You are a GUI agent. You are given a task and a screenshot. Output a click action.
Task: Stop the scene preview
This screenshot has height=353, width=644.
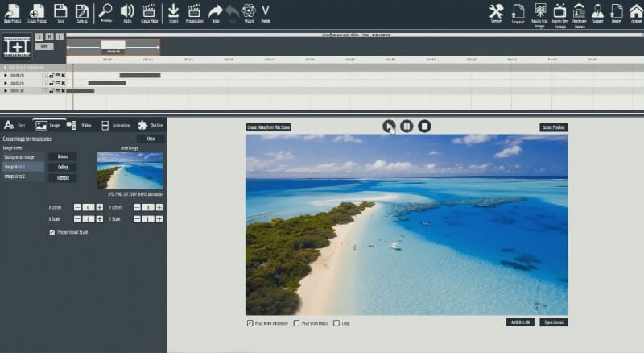pos(425,126)
